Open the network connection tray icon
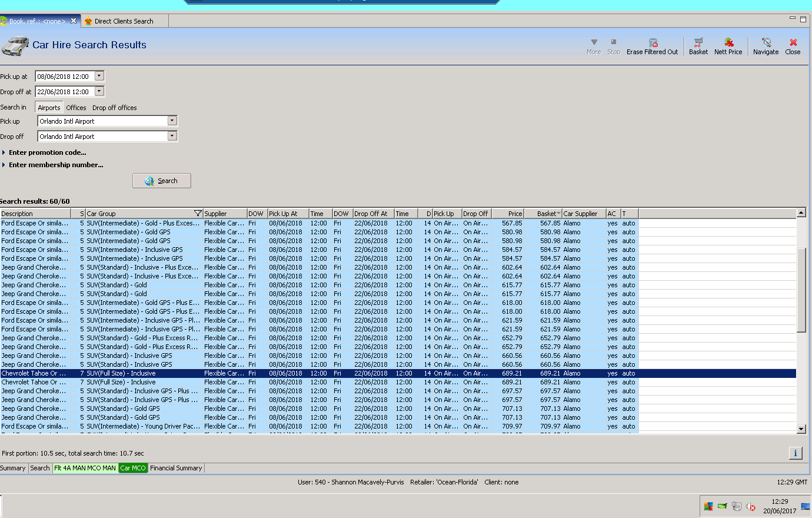Viewport: 812px width, 518px height. coord(736,506)
